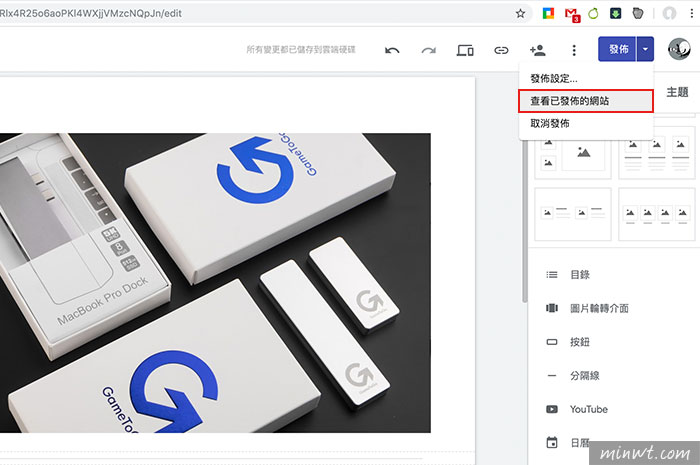Click the table of contents list icon
This screenshot has width=700, height=465.
tap(552, 275)
